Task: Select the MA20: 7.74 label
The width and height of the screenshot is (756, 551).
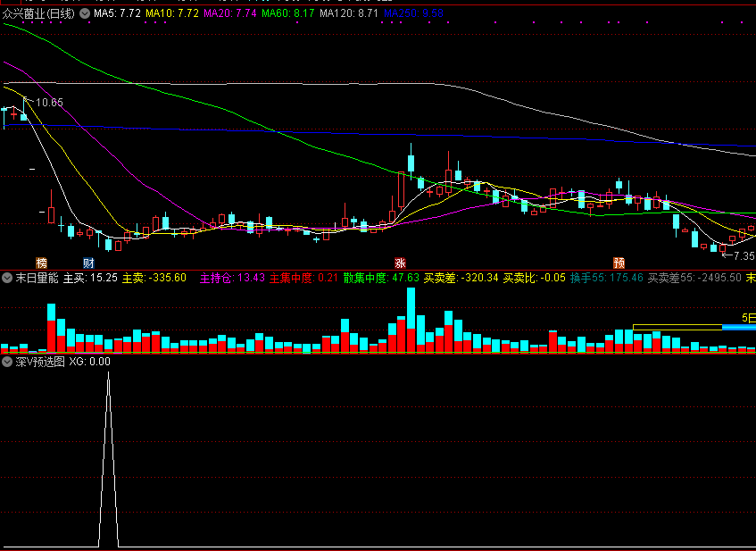Action: tap(230, 13)
